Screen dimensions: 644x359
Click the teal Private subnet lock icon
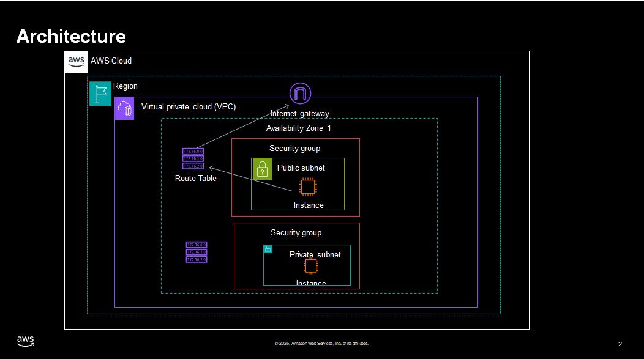click(x=268, y=249)
